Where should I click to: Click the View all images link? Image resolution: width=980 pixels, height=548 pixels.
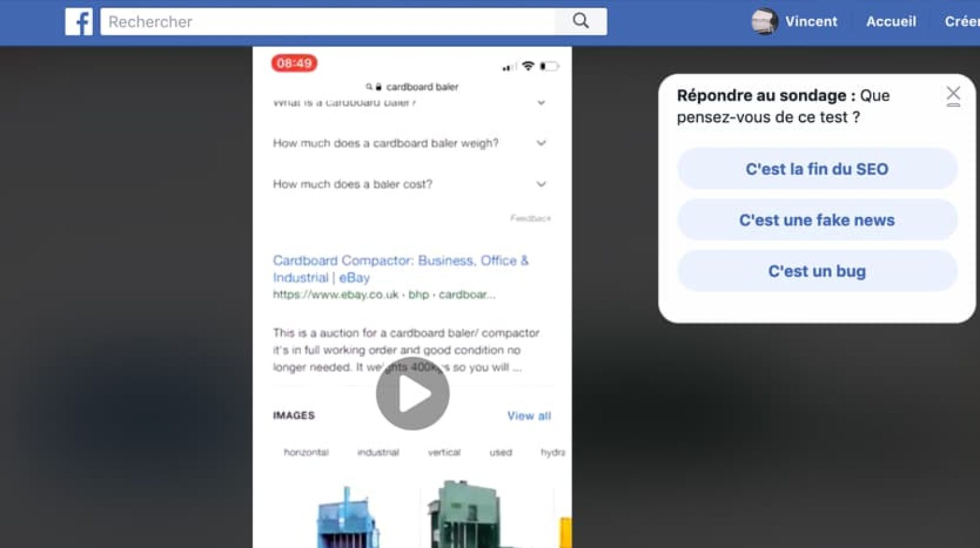click(x=529, y=416)
